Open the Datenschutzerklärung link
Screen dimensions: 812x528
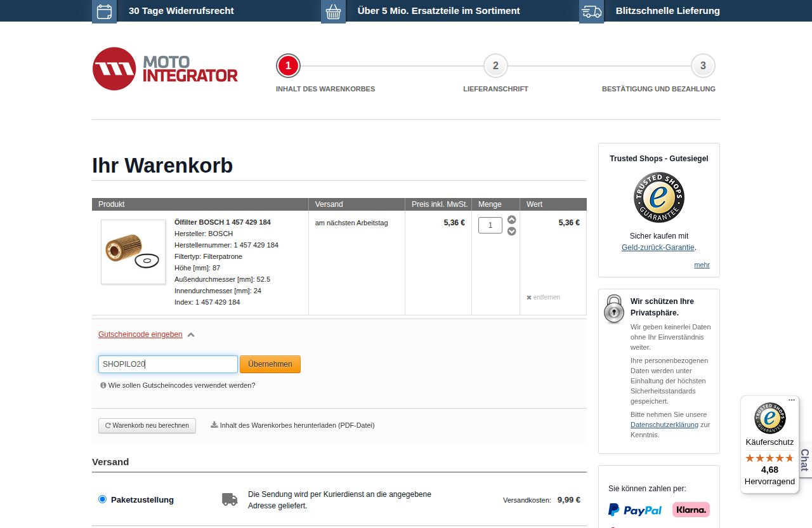[x=664, y=425]
